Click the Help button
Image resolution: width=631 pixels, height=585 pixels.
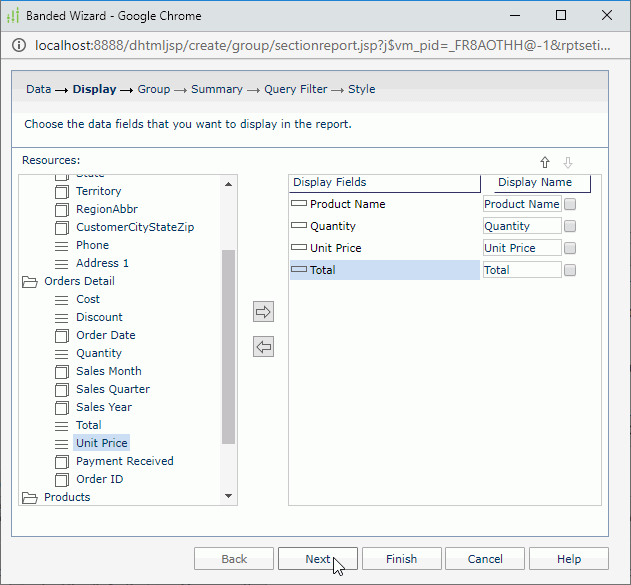click(569, 558)
